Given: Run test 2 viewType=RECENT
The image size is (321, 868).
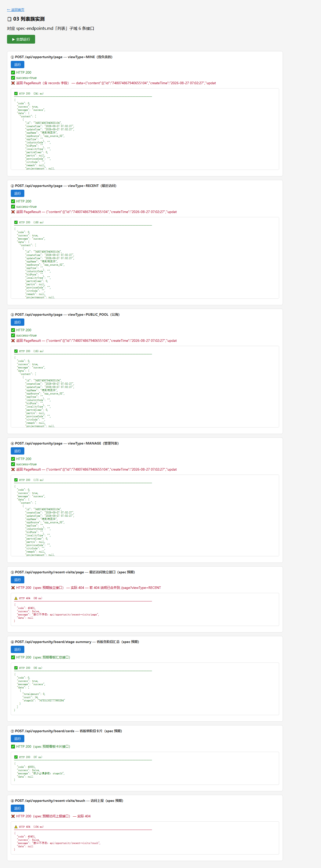Looking at the screenshot, I should (18, 193).
